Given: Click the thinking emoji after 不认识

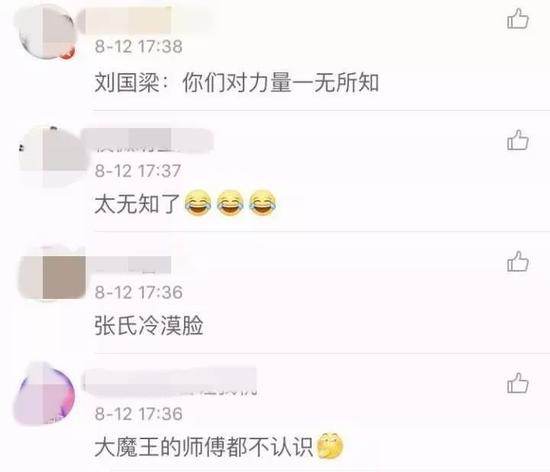Looking at the screenshot, I should (x=330, y=446).
